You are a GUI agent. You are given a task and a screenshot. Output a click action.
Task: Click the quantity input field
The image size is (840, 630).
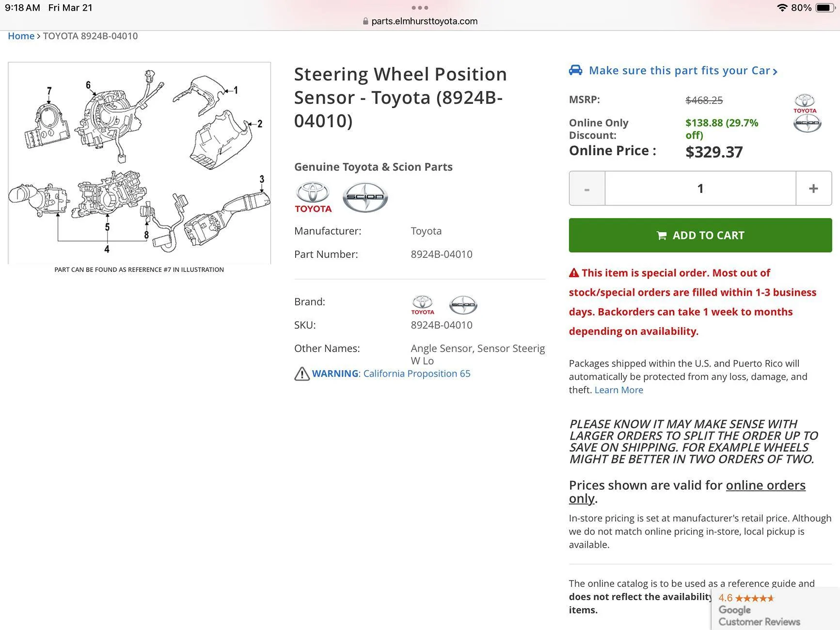coord(700,189)
